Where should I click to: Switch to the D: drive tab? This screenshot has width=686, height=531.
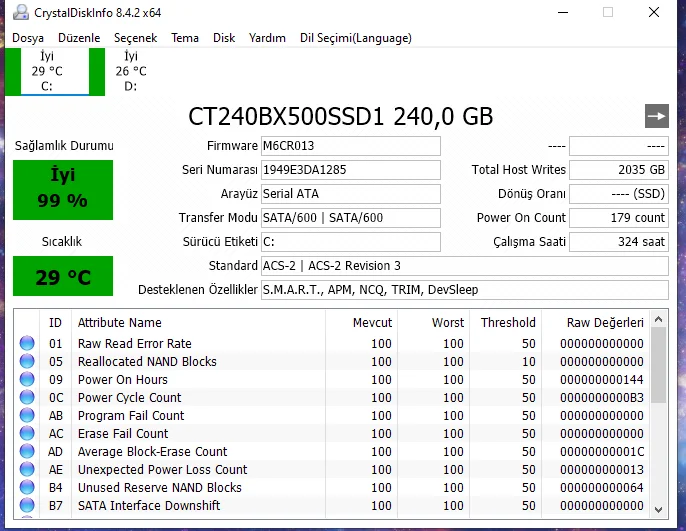[131, 71]
